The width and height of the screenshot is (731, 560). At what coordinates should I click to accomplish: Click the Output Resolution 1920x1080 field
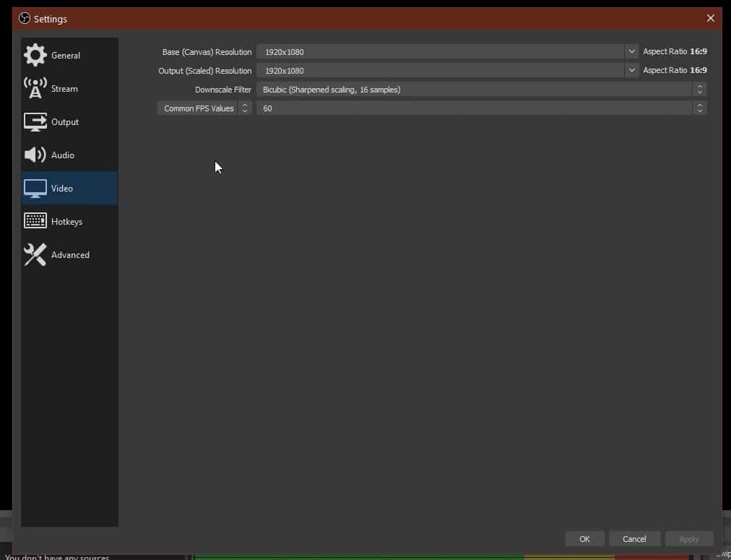pos(441,70)
